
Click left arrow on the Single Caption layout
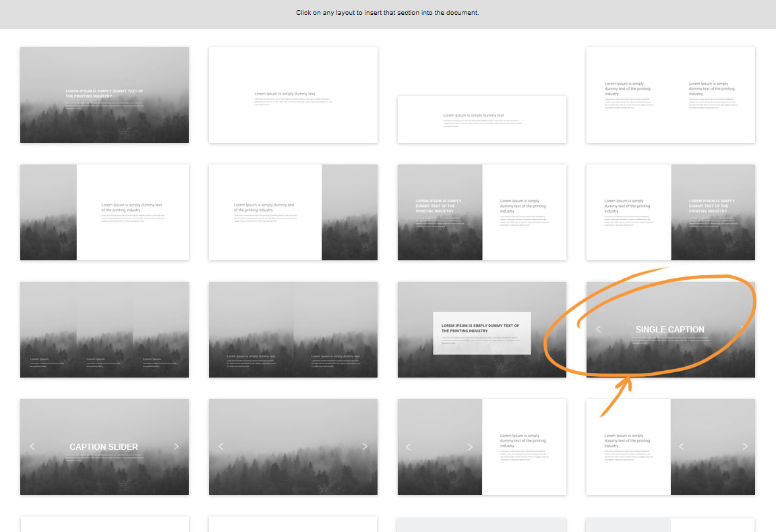[x=599, y=329]
